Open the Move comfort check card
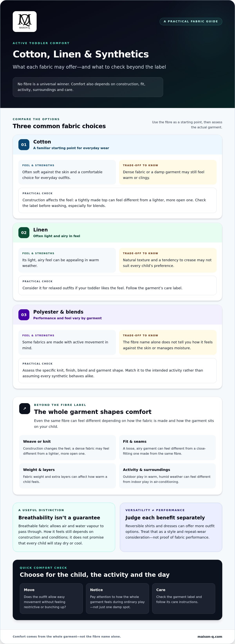 pos(51,598)
